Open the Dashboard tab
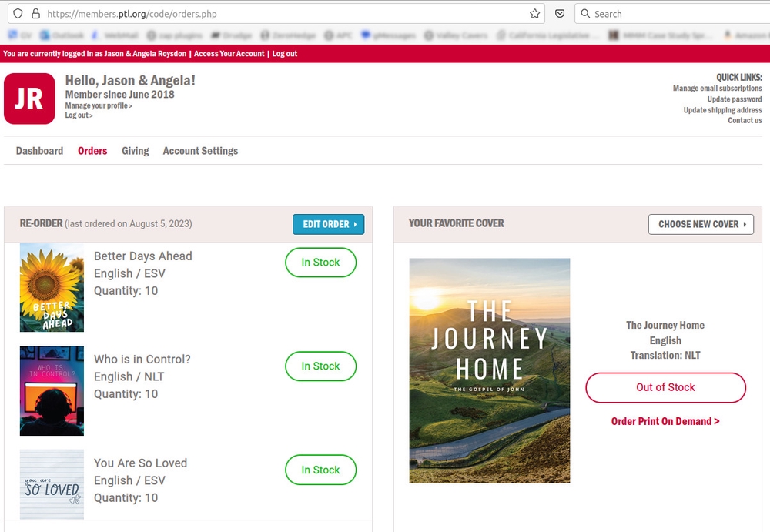This screenshot has width=770, height=532. 39,151
